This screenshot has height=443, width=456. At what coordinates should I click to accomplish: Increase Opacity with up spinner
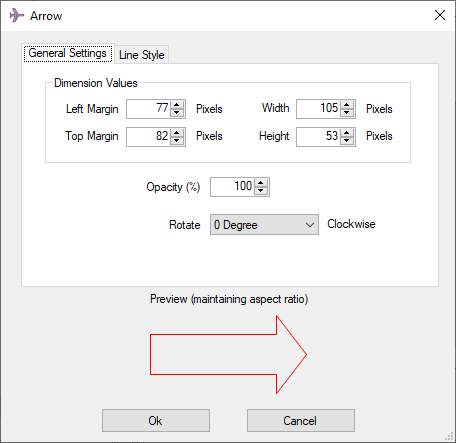(261, 183)
